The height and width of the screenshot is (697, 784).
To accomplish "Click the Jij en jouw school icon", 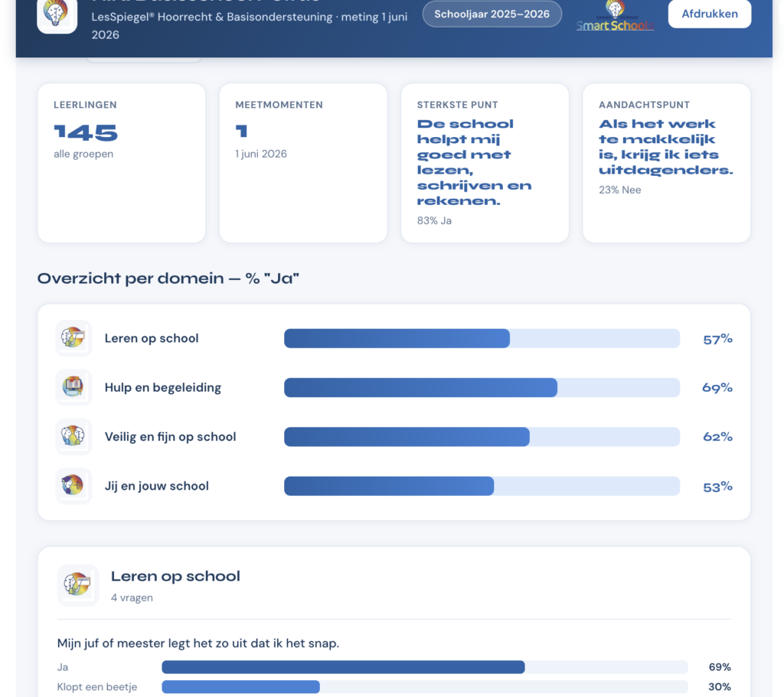I will click(x=73, y=486).
